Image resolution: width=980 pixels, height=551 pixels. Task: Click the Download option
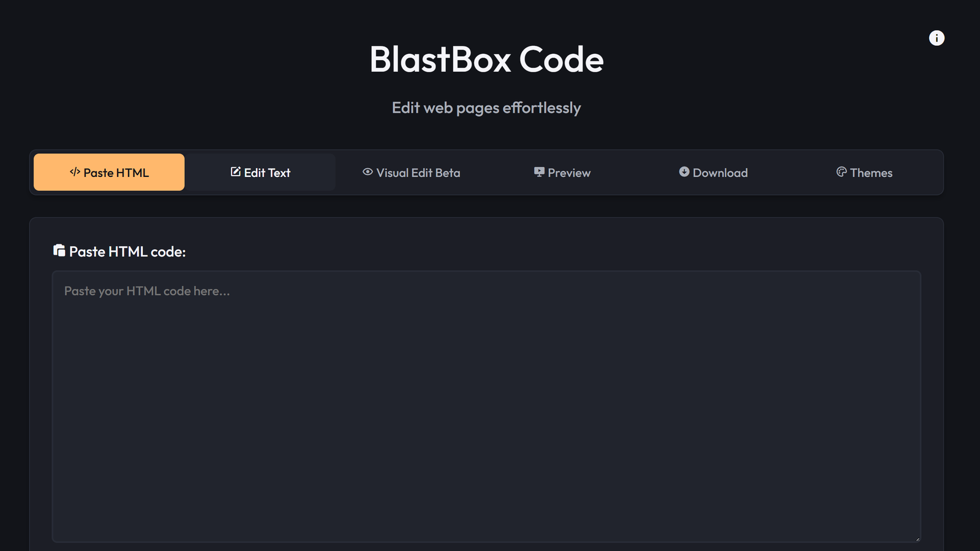click(x=712, y=172)
